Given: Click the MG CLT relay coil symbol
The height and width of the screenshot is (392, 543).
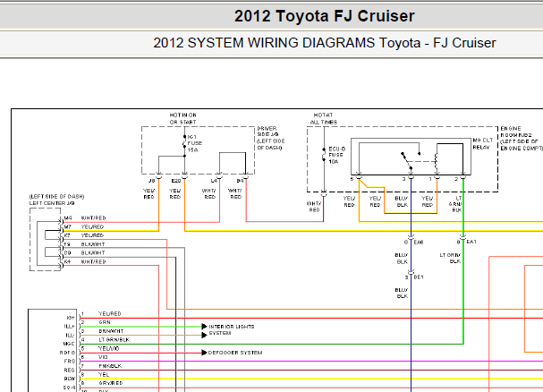Looking at the screenshot, I should (x=436, y=162).
